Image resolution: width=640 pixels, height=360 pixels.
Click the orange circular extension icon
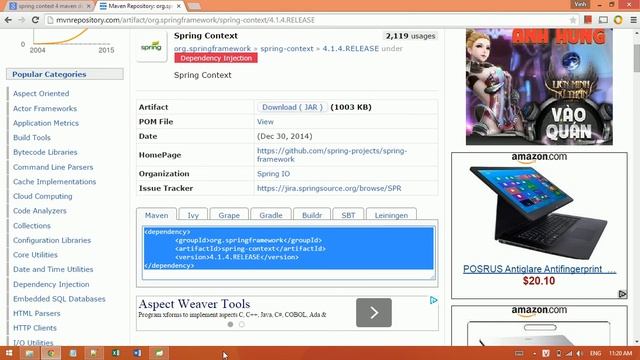618,20
